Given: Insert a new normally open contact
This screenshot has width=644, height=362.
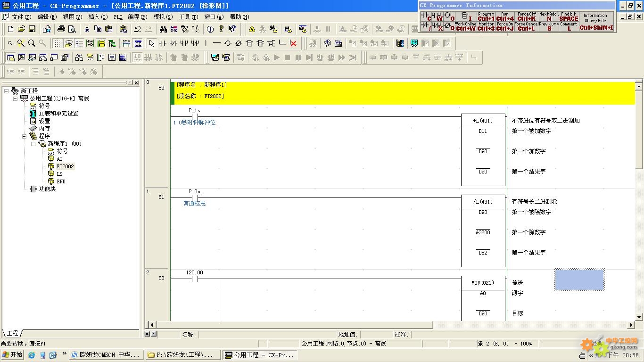Looking at the screenshot, I should point(162,43).
